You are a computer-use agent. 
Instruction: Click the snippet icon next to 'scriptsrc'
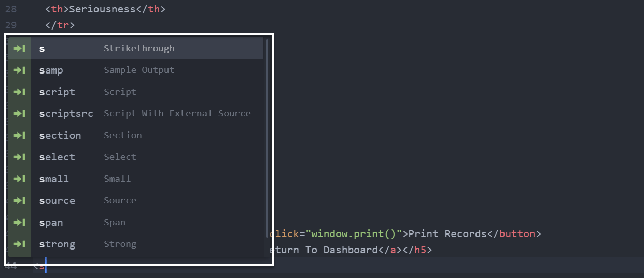coord(20,113)
